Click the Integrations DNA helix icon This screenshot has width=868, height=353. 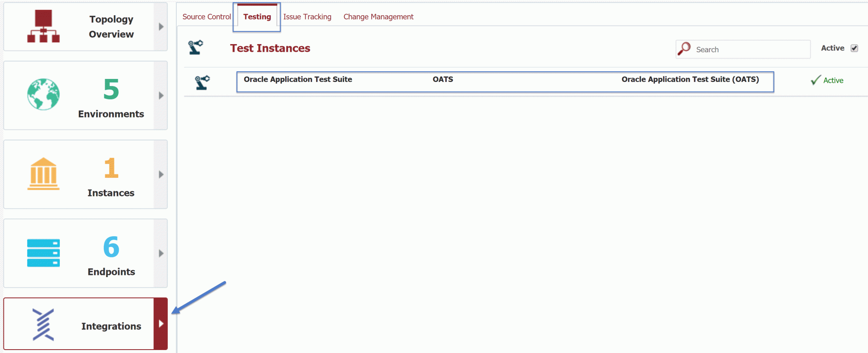[x=43, y=325]
